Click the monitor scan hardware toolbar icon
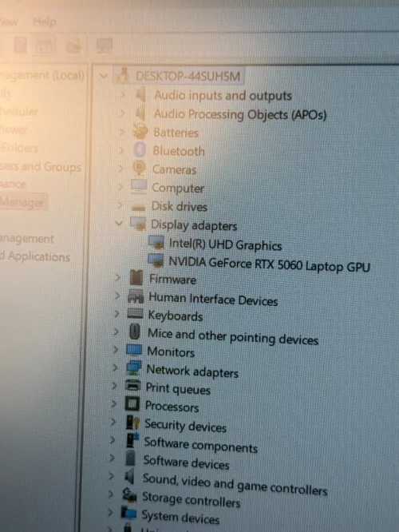 (104, 46)
